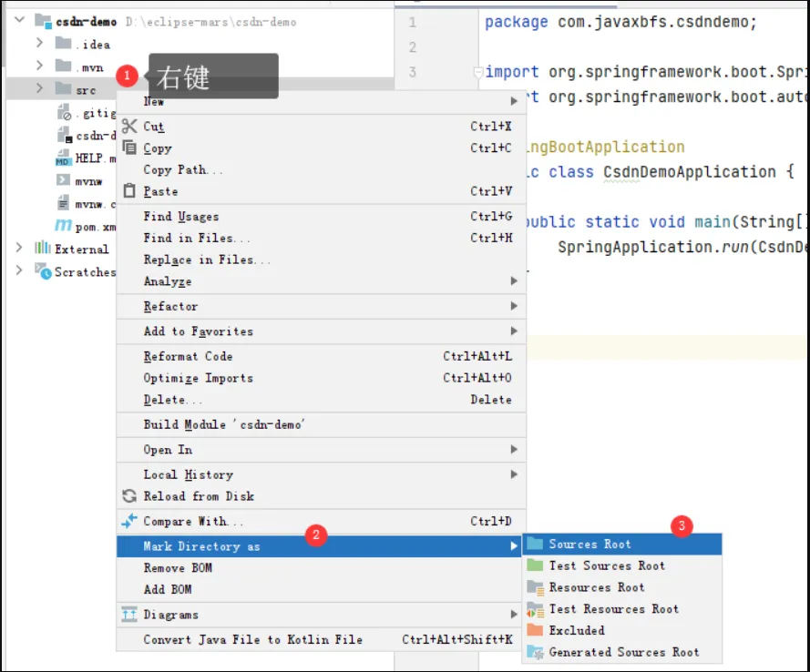Click the pom.xml Maven icon
Screen dimensions: 810x672
pos(63,226)
